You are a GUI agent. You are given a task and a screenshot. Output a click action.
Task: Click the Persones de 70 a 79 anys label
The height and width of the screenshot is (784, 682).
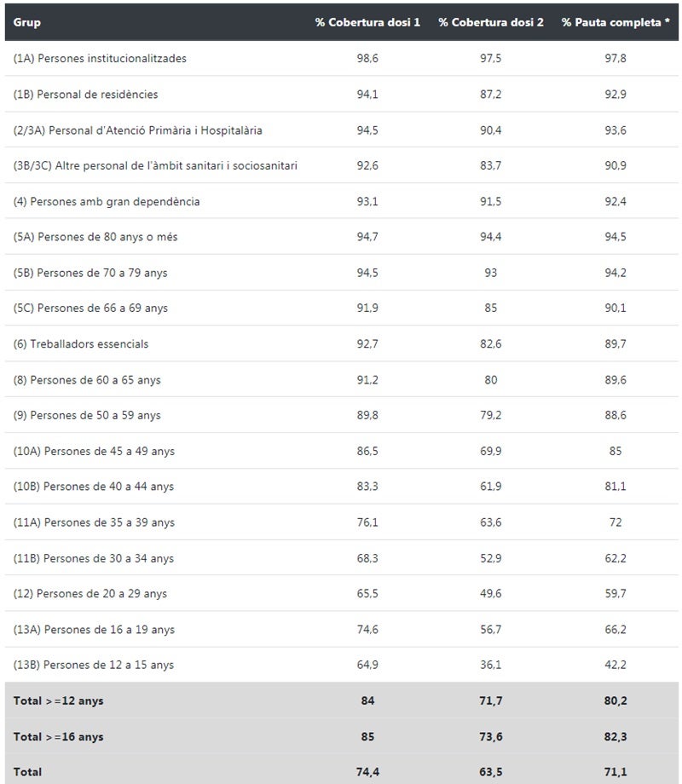91,273
